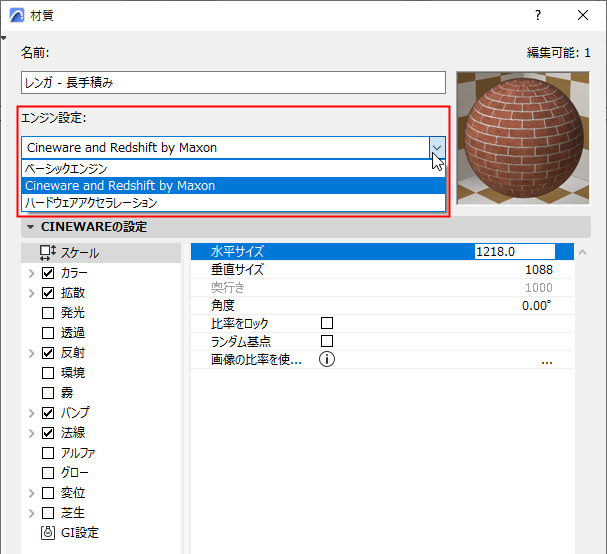
Task: Click the brick sphere material preview
Action: click(x=523, y=138)
